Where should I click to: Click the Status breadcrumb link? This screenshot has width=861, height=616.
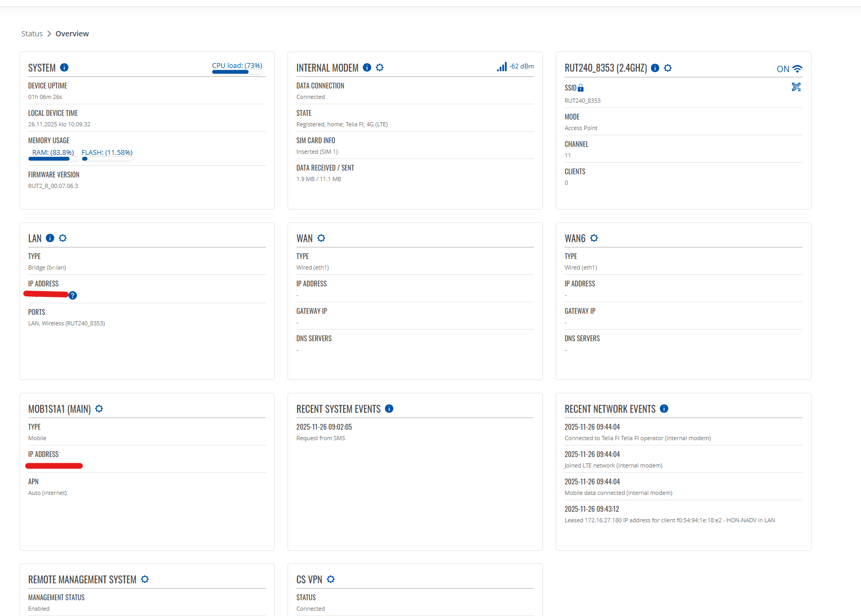(x=32, y=34)
